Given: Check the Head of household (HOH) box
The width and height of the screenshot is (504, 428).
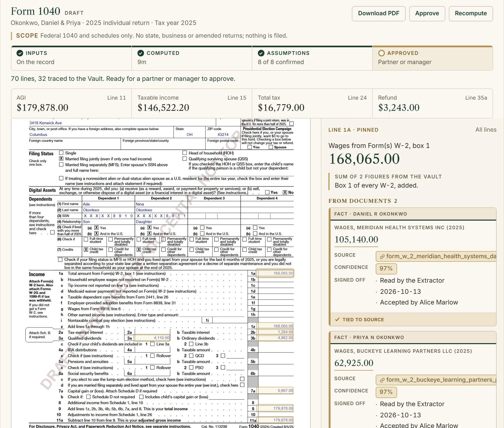Looking at the screenshot, I should tap(185, 153).
